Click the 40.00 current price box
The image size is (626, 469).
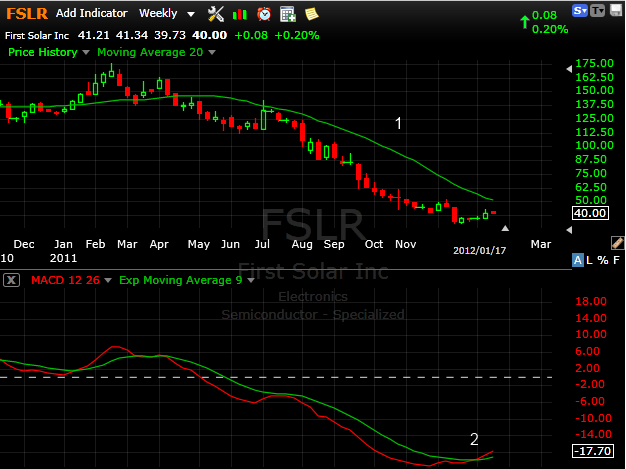[x=590, y=213]
